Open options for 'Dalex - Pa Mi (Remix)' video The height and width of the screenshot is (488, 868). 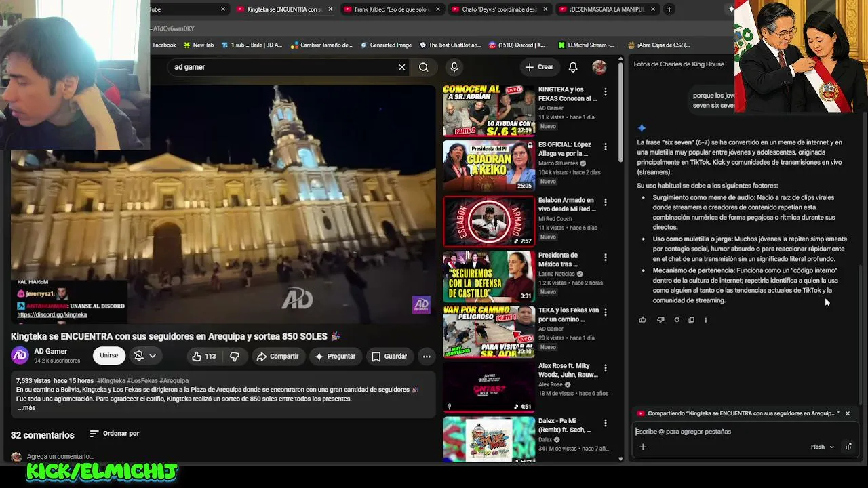[606, 423]
